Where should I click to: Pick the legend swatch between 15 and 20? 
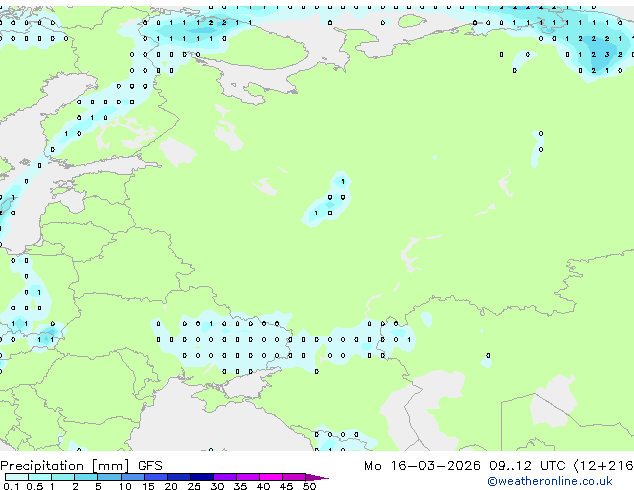click(x=155, y=477)
